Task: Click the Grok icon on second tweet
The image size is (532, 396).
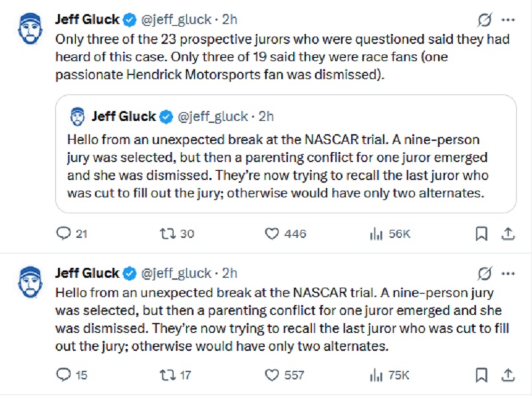Action: pos(485,273)
